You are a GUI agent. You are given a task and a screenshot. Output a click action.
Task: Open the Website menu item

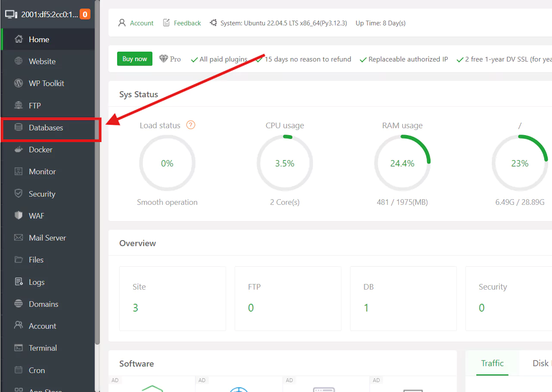(47, 61)
